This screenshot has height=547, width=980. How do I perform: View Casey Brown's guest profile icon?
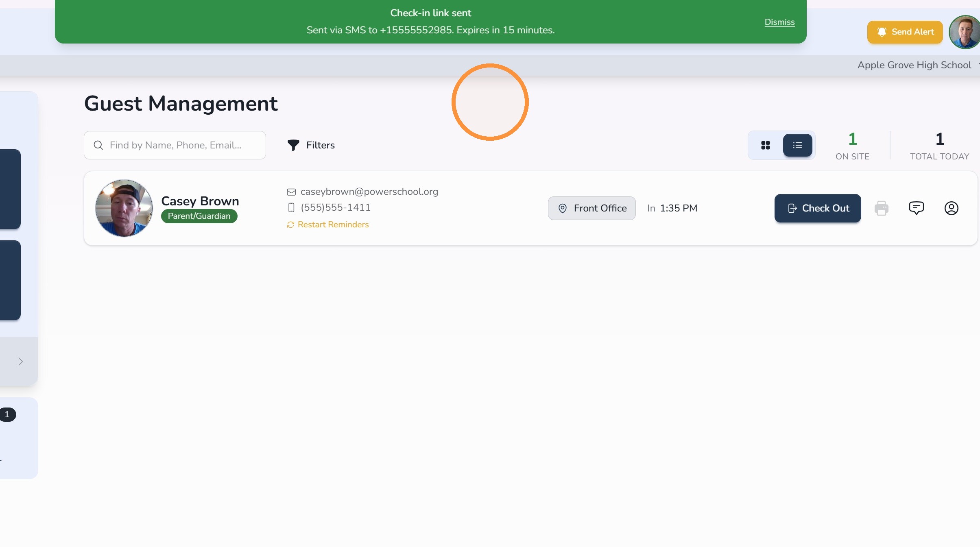(x=951, y=208)
